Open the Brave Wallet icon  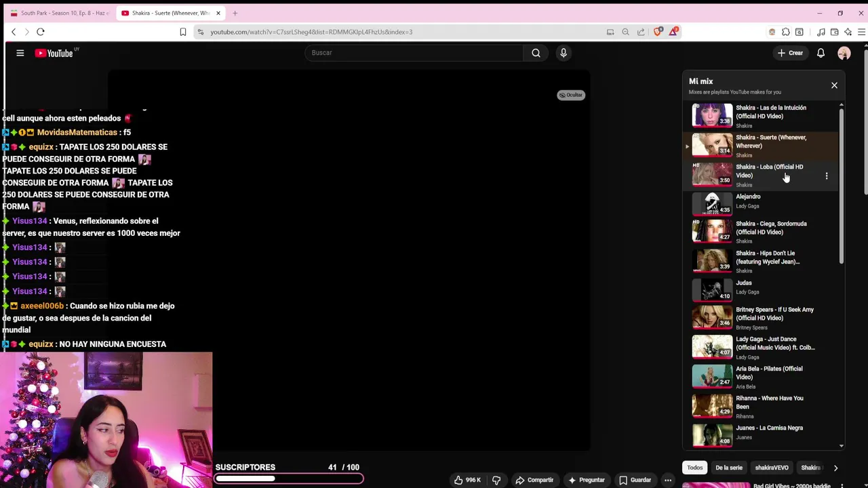(834, 32)
